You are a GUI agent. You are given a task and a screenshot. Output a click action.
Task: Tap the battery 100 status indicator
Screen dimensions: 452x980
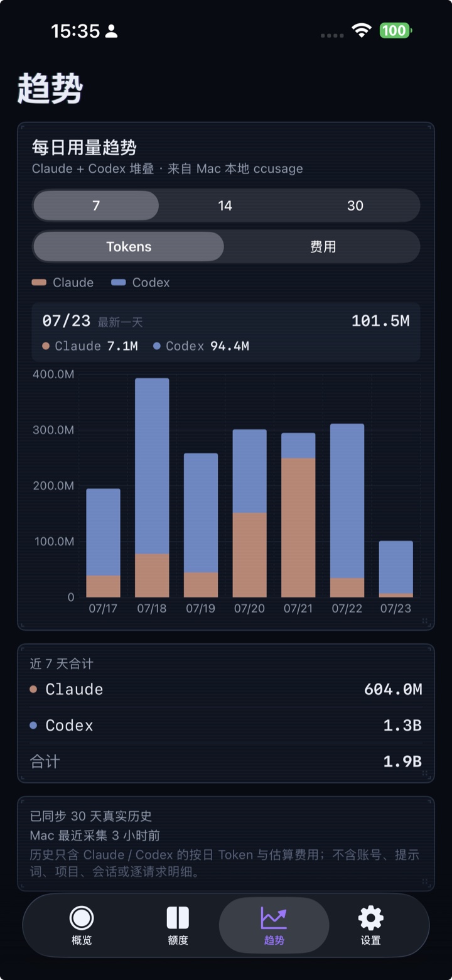tap(395, 30)
